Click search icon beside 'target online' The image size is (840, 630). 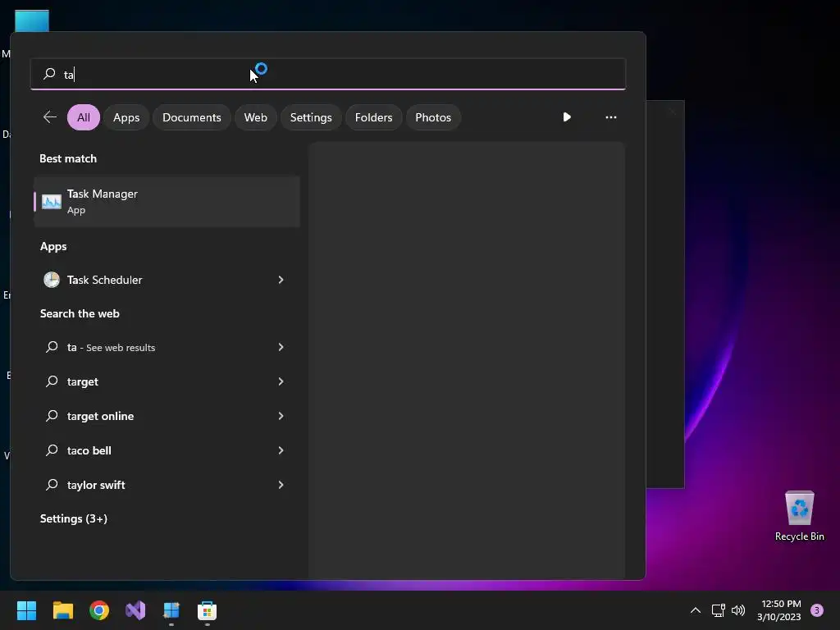click(52, 416)
